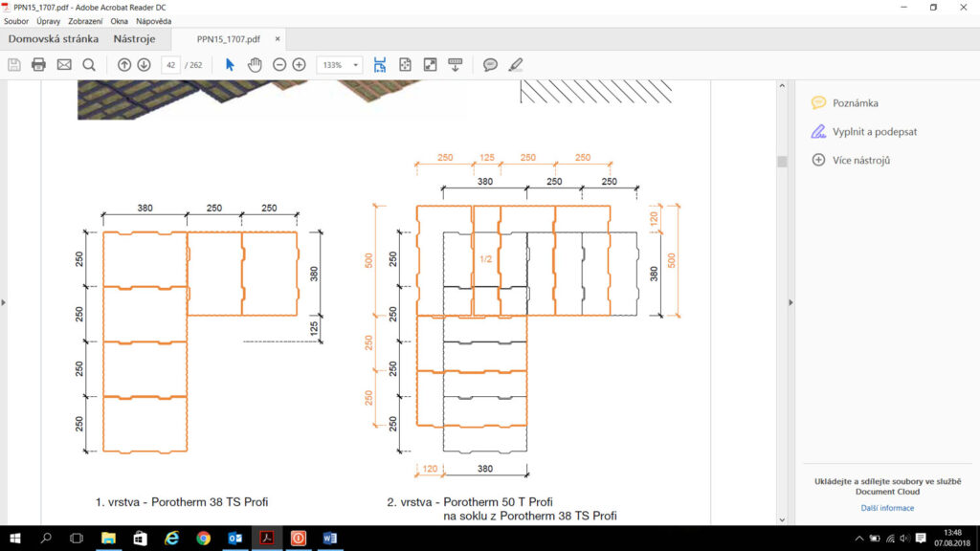This screenshot has height=551, width=980.
Task: Expand the left navigation pane arrow
Action: pos(4,302)
